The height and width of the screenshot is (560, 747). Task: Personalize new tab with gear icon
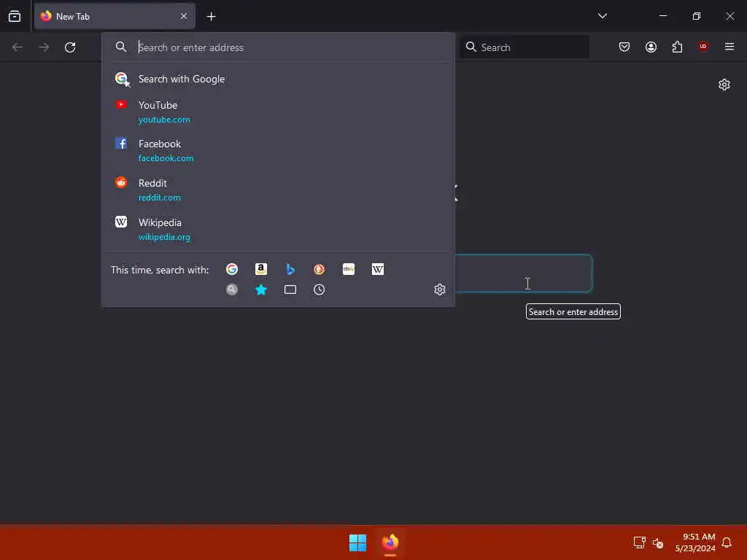point(724,85)
